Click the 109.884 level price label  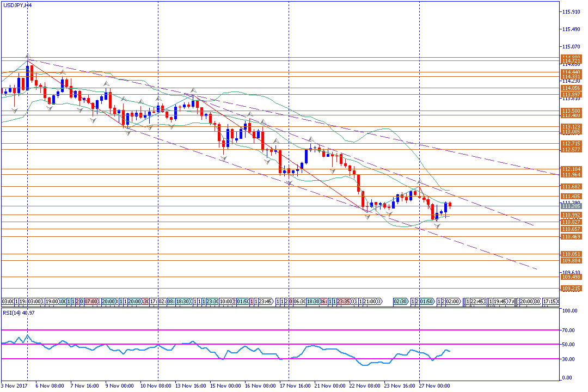pos(571,260)
